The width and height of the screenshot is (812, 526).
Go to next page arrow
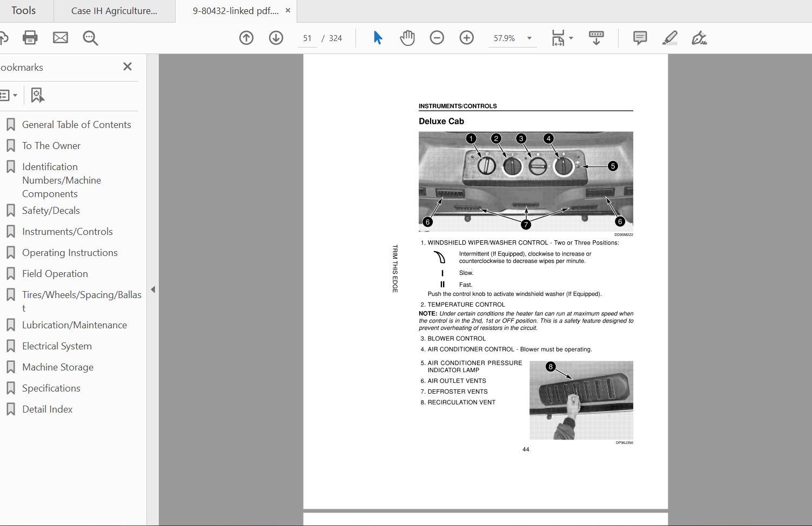(x=276, y=38)
